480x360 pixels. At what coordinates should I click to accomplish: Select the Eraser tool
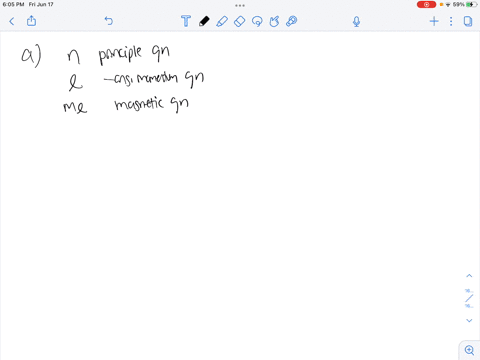tap(239, 21)
